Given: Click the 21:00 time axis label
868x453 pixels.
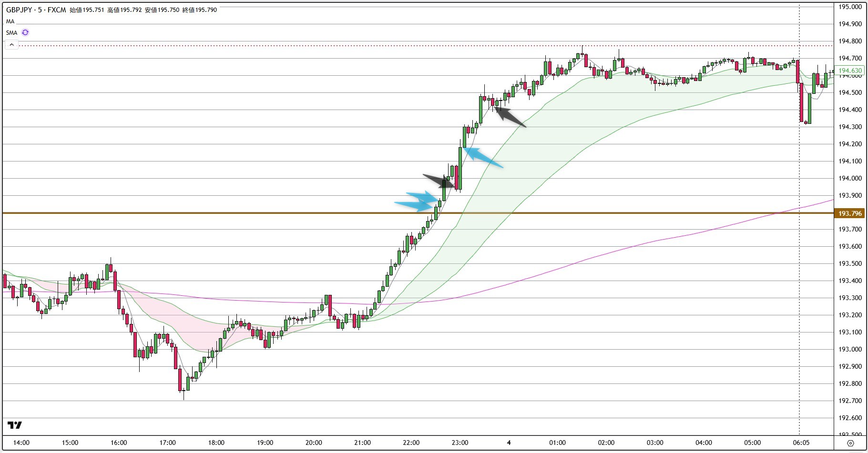Looking at the screenshot, I should click(362, 443).
